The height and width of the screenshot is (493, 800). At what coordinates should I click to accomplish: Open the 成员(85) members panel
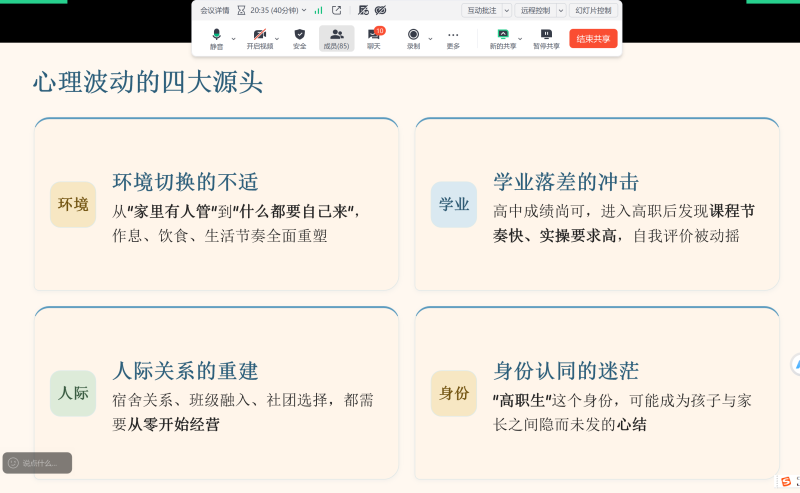tap(336, 39)
